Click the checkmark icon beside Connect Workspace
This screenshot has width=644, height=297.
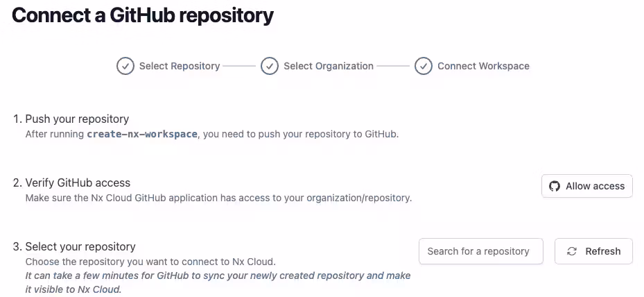tap(423, 66)
